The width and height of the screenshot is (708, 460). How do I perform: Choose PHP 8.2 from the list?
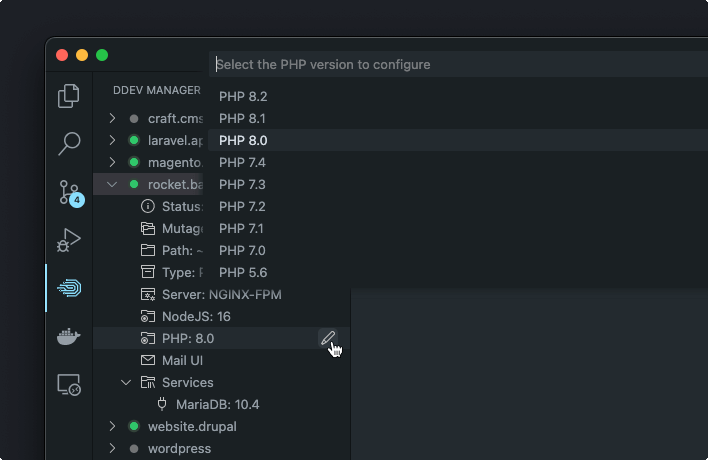point(243,97)
